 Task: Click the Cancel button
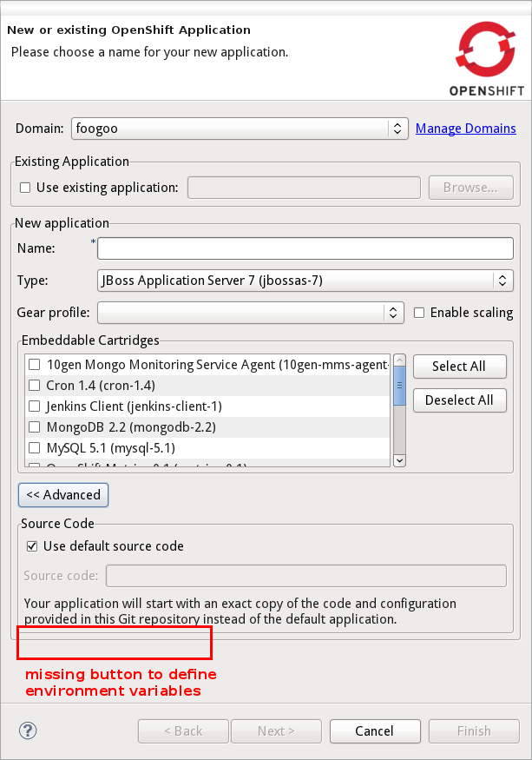375,731
